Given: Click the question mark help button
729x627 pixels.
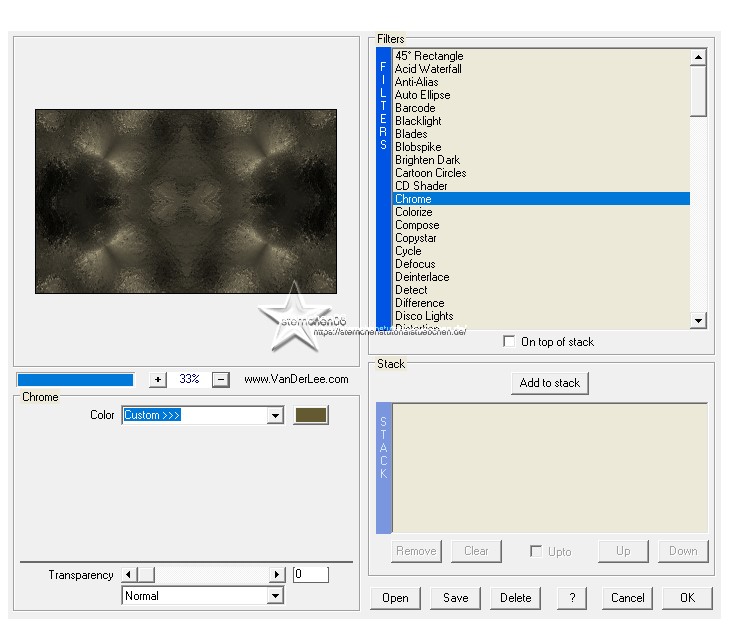Looking at the screenshot, I should (x=571, y=598).
